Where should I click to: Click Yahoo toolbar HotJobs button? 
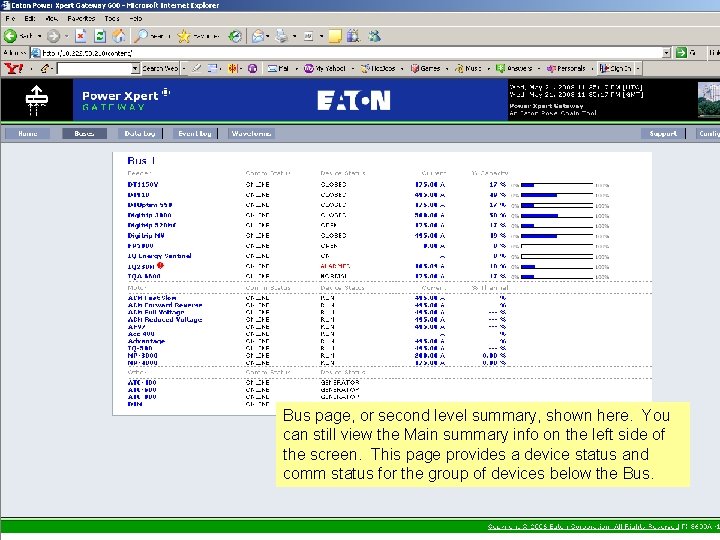(x=378, y=68)
